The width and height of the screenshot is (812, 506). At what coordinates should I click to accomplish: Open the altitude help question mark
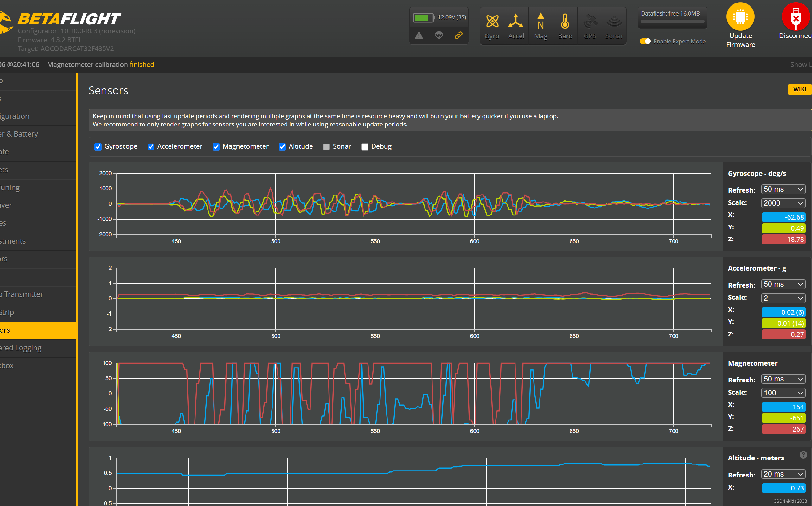pyautogui.click(x=803, y=455)
